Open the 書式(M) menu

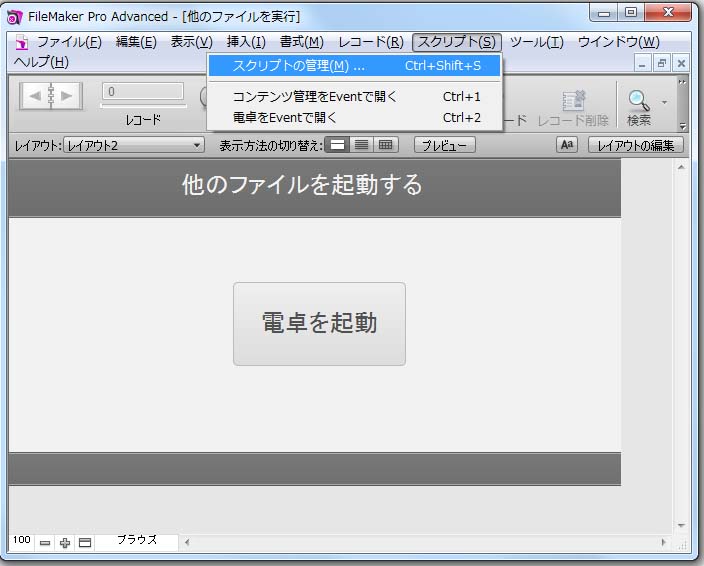click(302, 42)
